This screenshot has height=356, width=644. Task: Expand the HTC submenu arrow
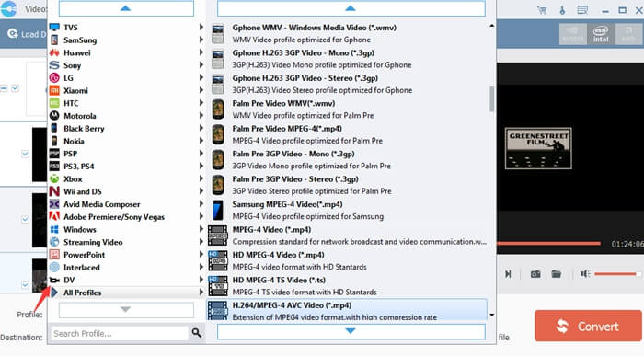coord(201,103)
